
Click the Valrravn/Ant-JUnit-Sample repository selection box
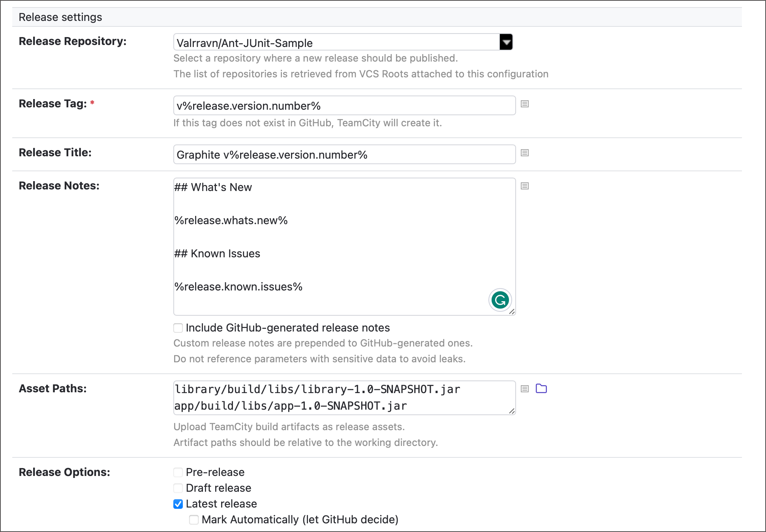(x=343, y=42)
